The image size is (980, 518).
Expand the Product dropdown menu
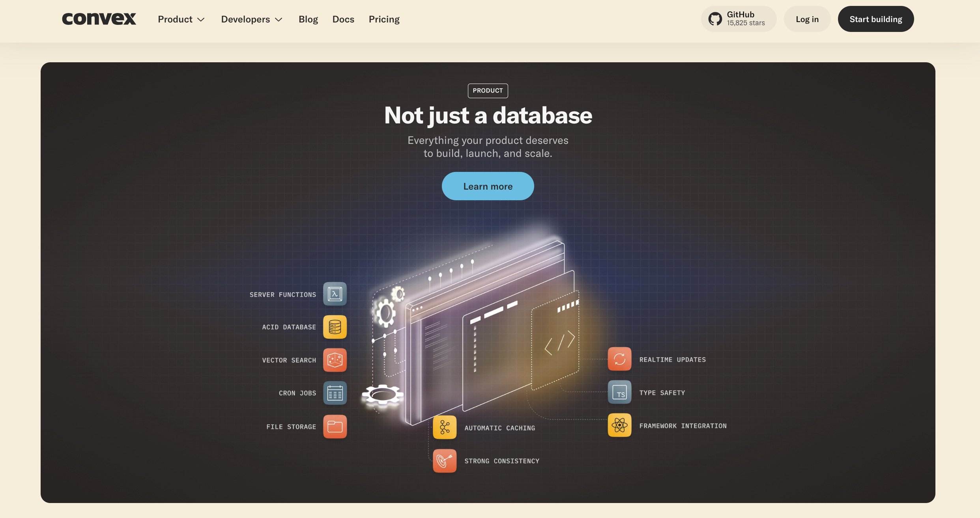point(181,19)
